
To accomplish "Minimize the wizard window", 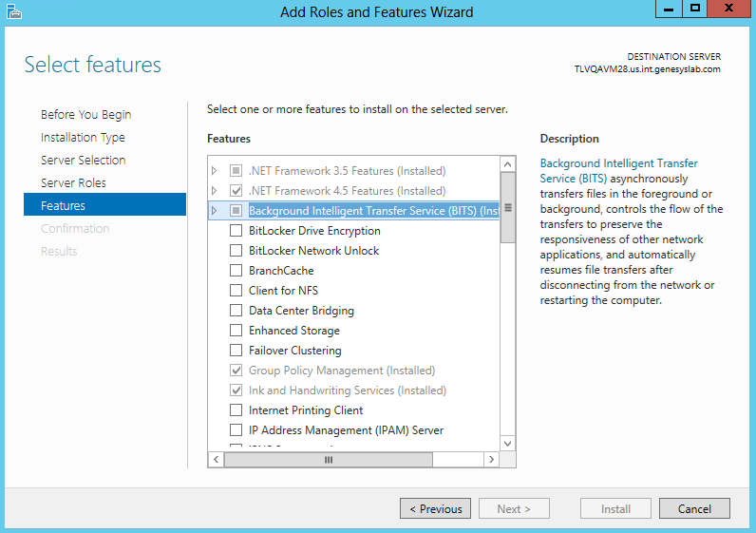I will pos(669,9).
